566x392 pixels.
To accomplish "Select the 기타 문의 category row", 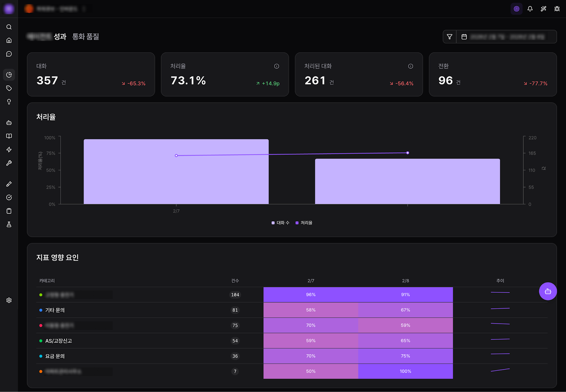I will (x=55, y=310).
